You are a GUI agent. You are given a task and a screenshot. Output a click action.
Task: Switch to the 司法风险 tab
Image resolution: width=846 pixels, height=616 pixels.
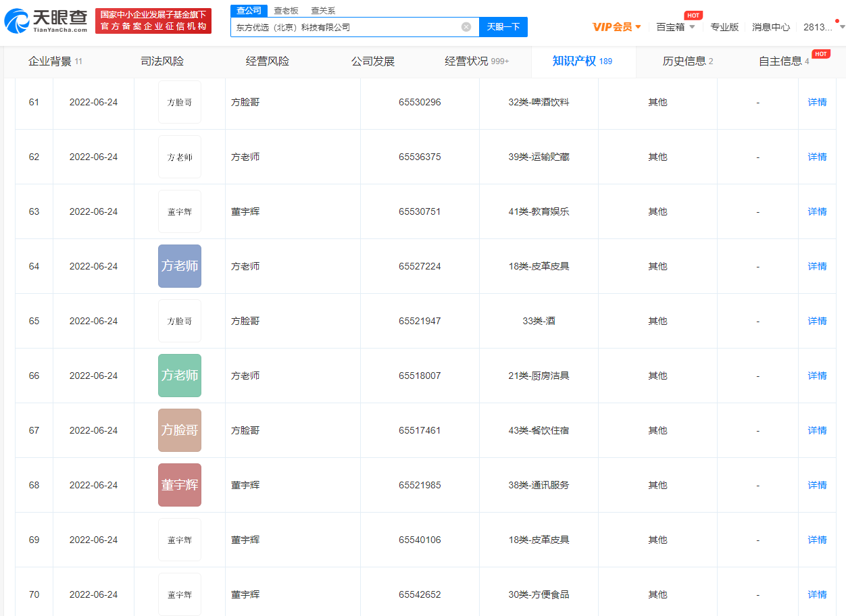click(x=162, y=61)
